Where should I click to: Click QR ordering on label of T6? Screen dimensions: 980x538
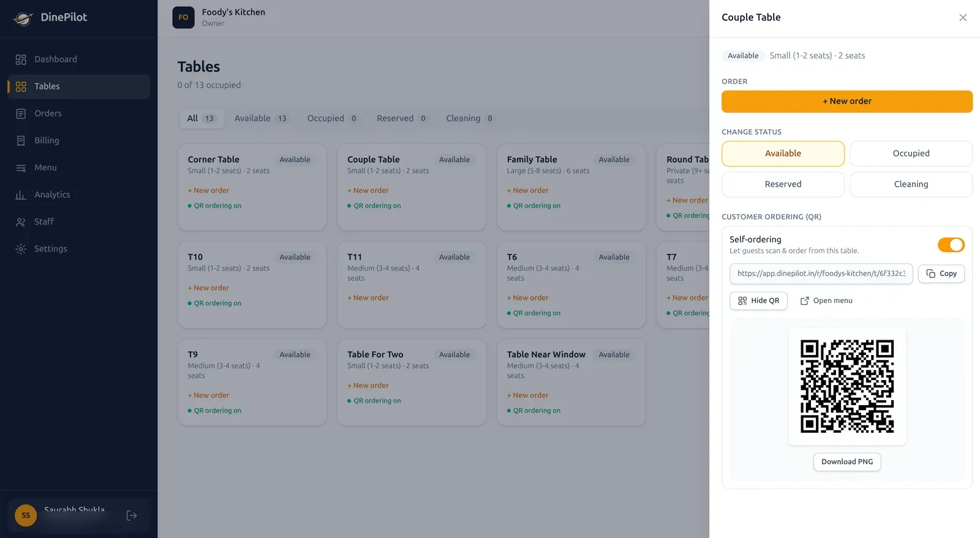[x=533, y=313]
